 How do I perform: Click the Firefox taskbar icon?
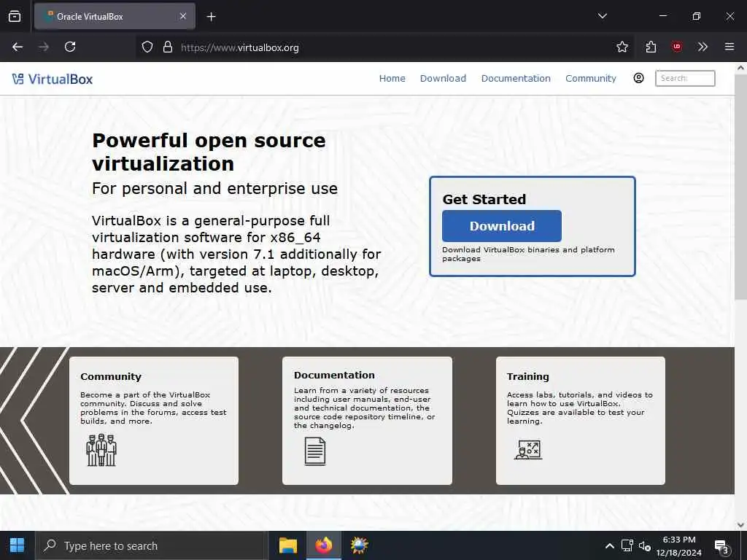pyautogui.click(x=323, y=545)
